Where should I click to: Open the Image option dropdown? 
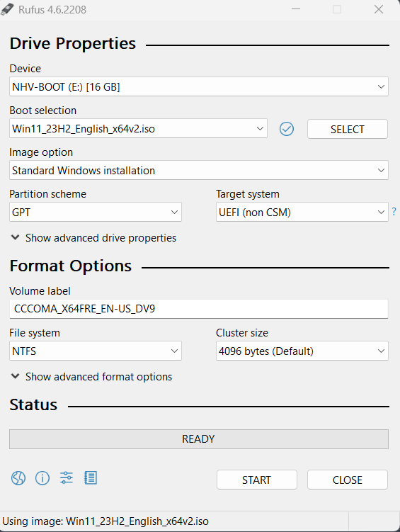(x=199, y=170)
